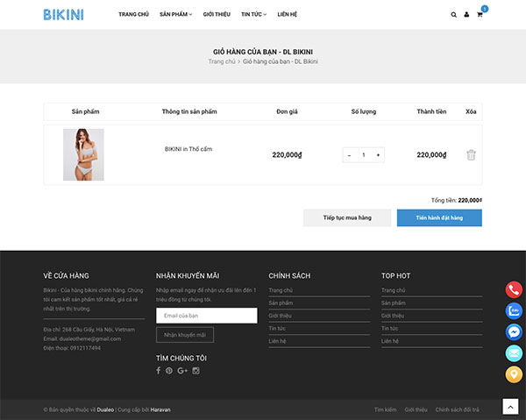Click the Tiếp tục mua hàng button
Screen dimensions: 526x420
[x=347, y=217]
